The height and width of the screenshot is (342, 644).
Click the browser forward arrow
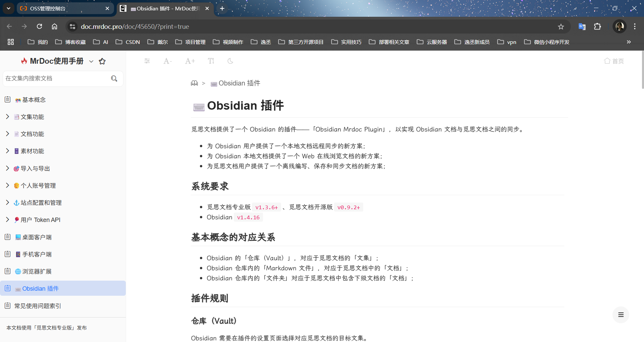click(24, 26)
